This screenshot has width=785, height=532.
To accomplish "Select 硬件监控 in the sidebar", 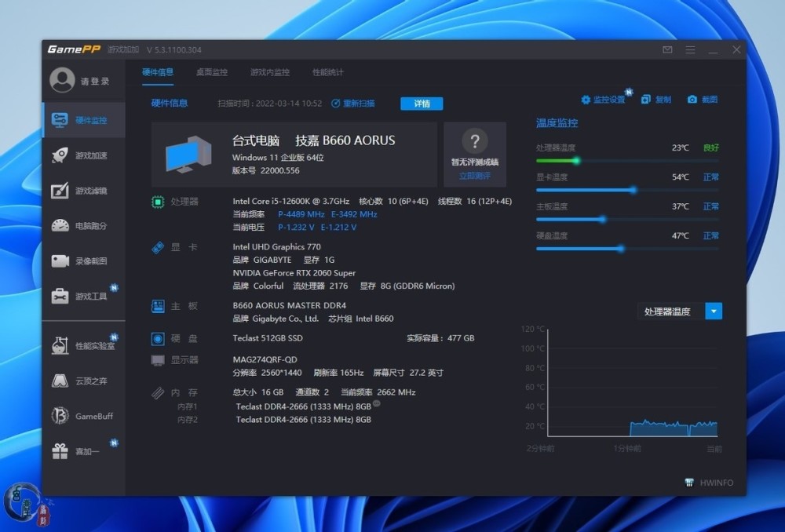I will click(84, 120).
